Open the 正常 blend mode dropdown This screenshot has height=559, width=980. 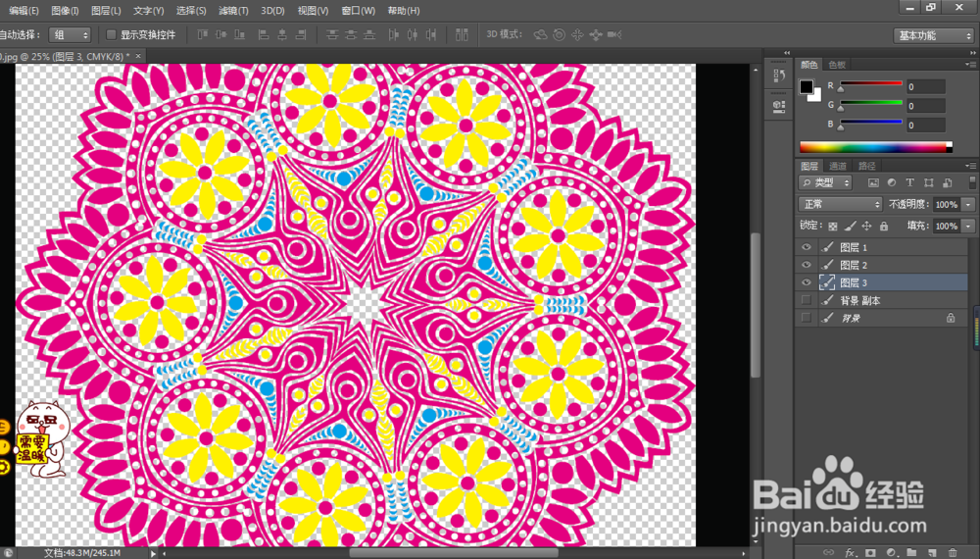(x=840, y=204)
